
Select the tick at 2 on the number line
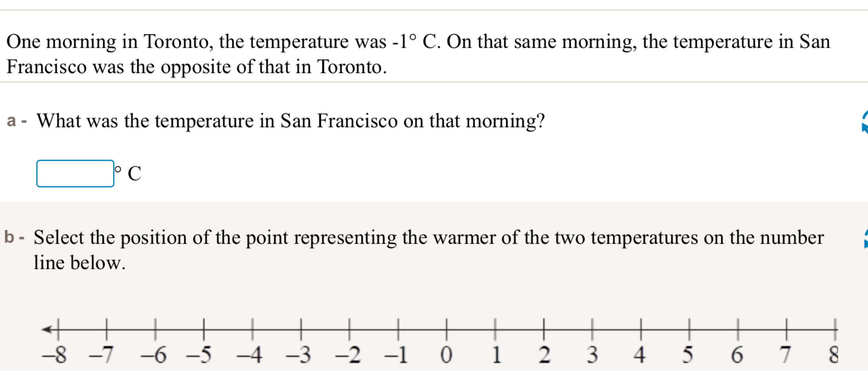[544, 330]
